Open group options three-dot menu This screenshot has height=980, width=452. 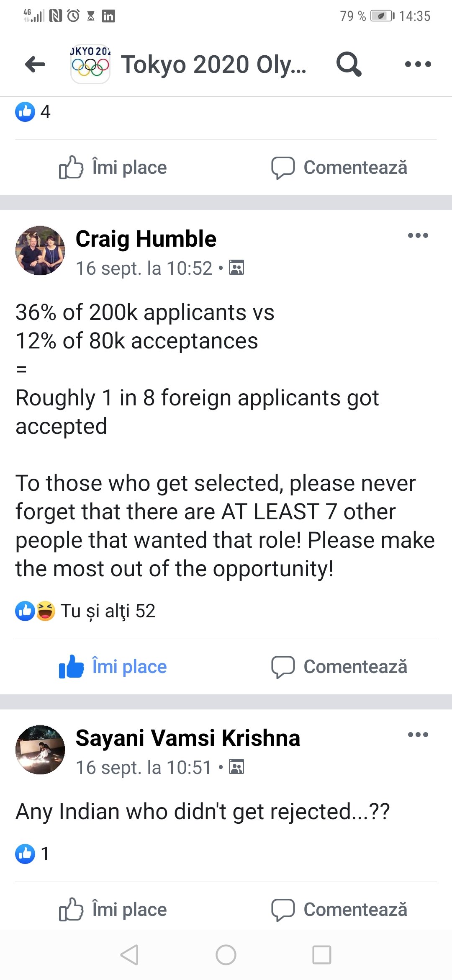click(418, 64)
